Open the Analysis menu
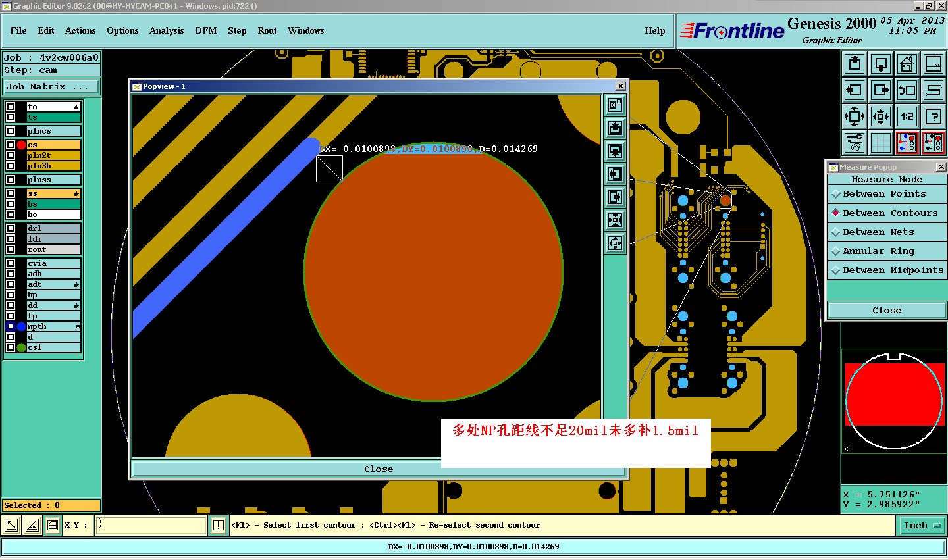The image size is (948, 560). (167, 31)
